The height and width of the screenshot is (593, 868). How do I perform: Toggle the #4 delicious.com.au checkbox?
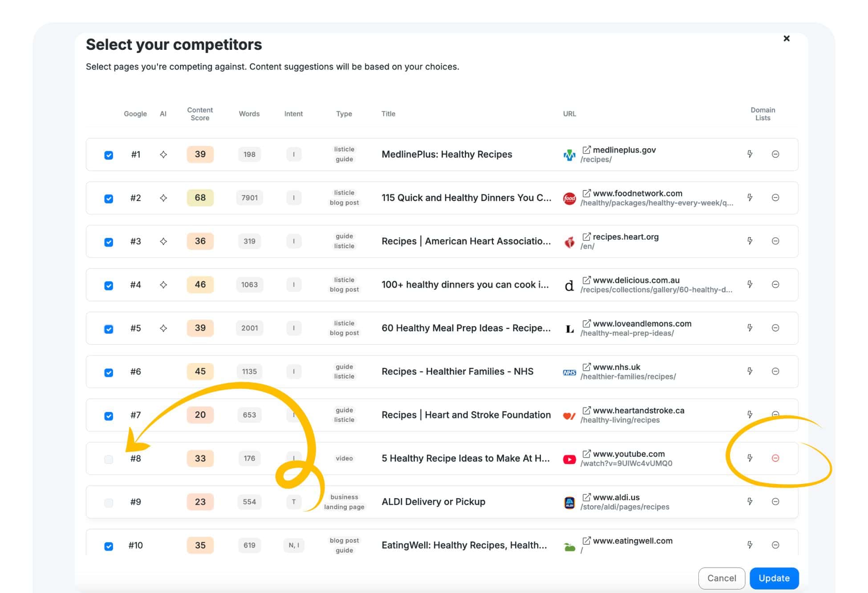[109, 285]
